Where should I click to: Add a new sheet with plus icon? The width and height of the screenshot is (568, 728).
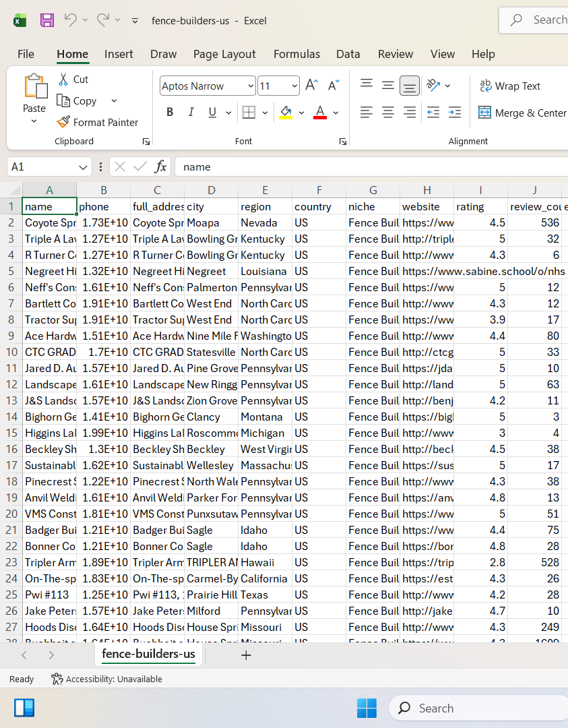(247, 655)
